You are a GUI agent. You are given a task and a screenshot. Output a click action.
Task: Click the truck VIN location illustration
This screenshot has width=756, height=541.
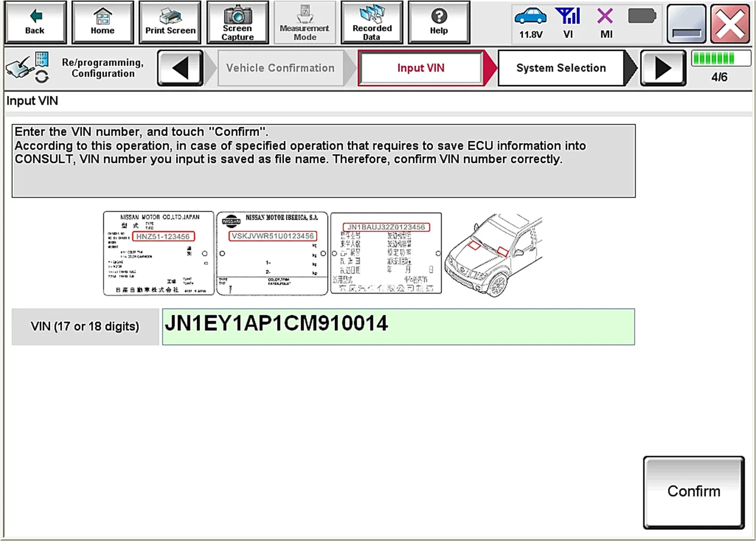494,255
